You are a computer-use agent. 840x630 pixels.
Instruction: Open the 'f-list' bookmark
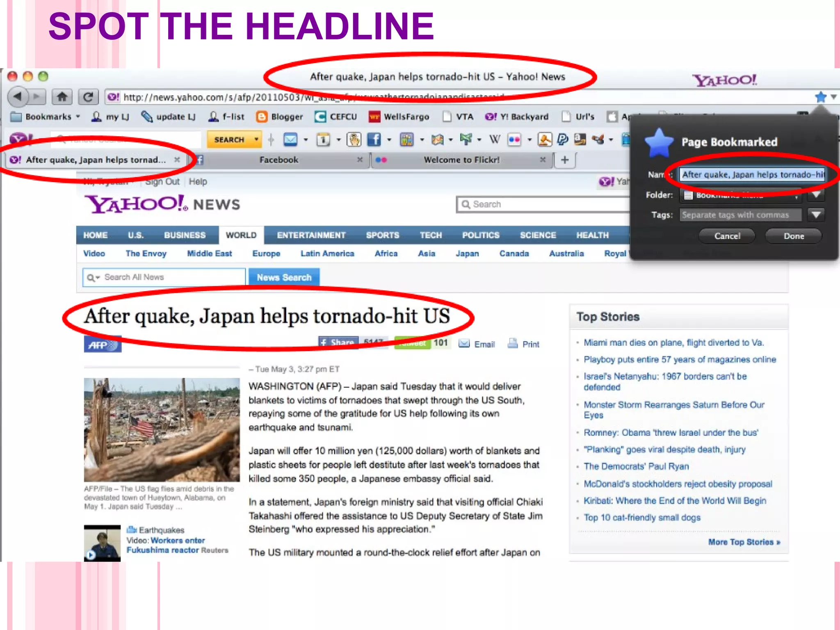point(226,117)
